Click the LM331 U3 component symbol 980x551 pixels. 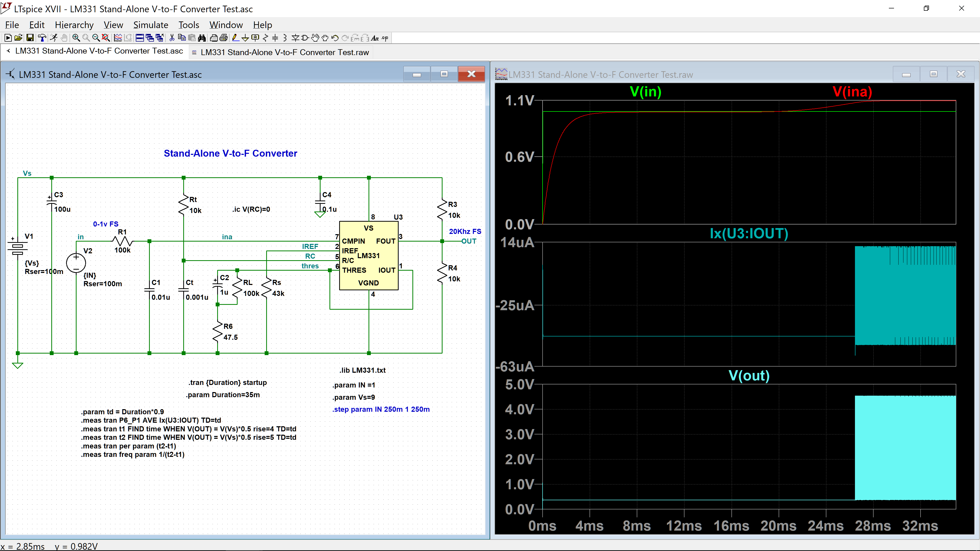(369, 256)
